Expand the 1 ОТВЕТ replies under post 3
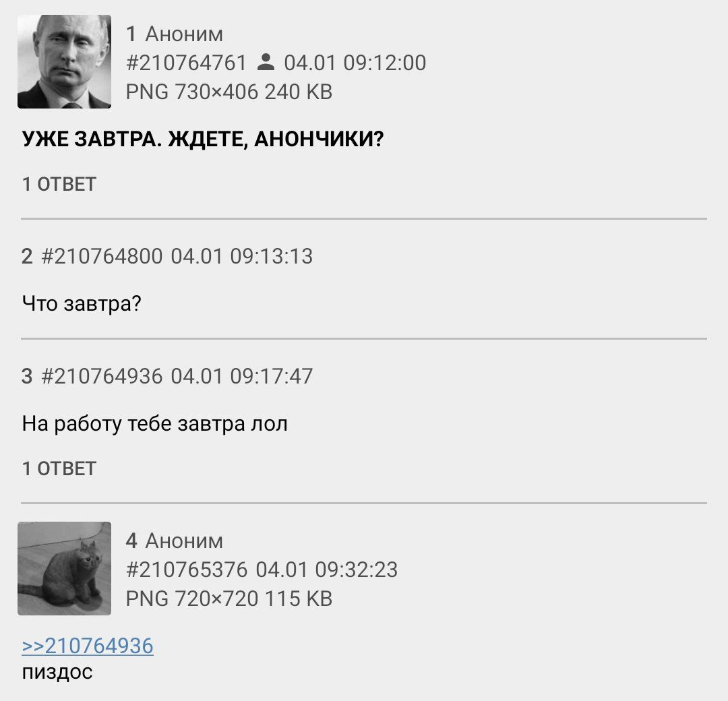The height and width of the screenshot is (701, 728). pos(59,468)
